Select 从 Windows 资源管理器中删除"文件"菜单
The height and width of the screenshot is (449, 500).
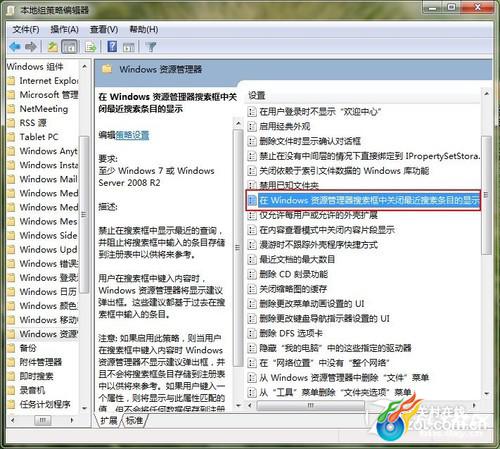coord(344,378)
